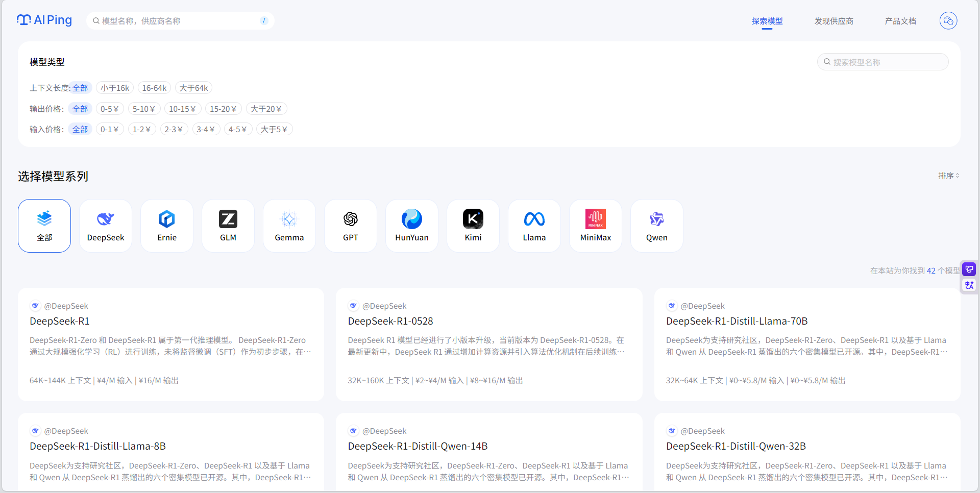Switch to 发现供应商 tab
980x493 pixels.
[834, 21]
